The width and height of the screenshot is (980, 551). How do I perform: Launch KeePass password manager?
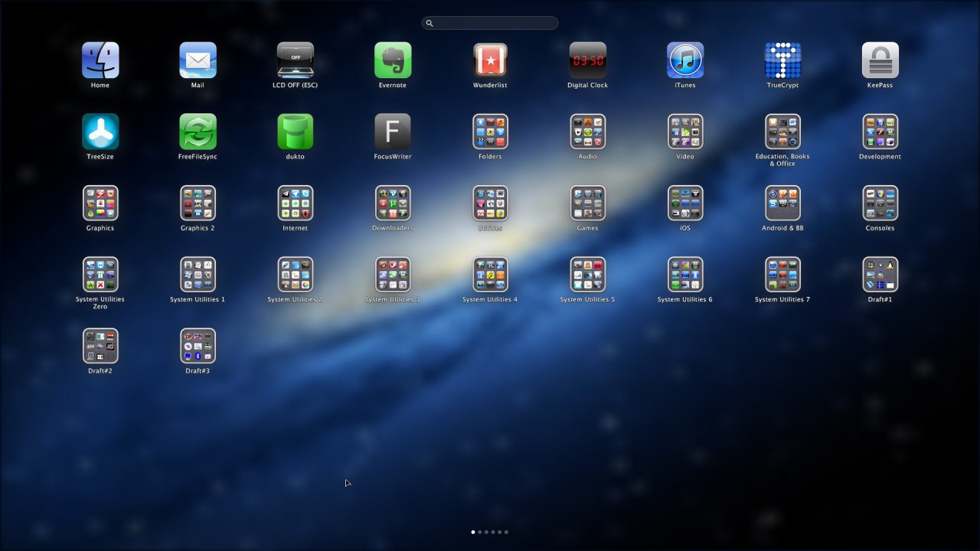click(880, 60)
